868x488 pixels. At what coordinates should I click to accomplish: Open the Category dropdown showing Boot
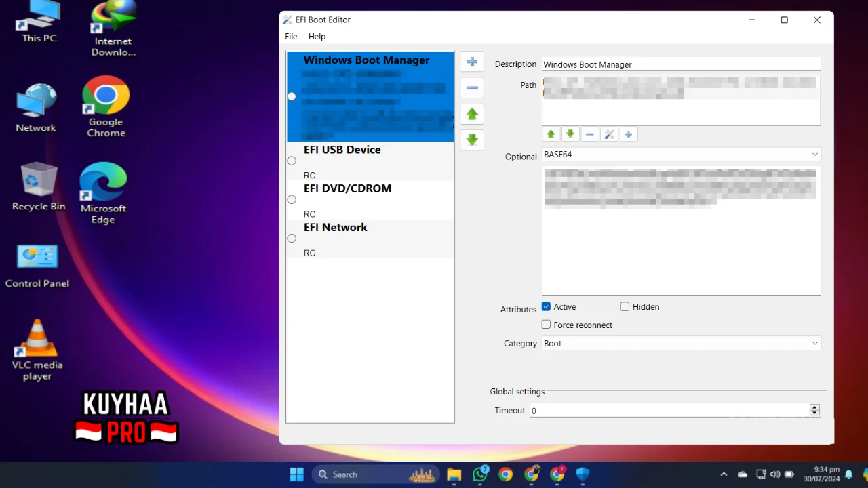(x=682, y=344)
